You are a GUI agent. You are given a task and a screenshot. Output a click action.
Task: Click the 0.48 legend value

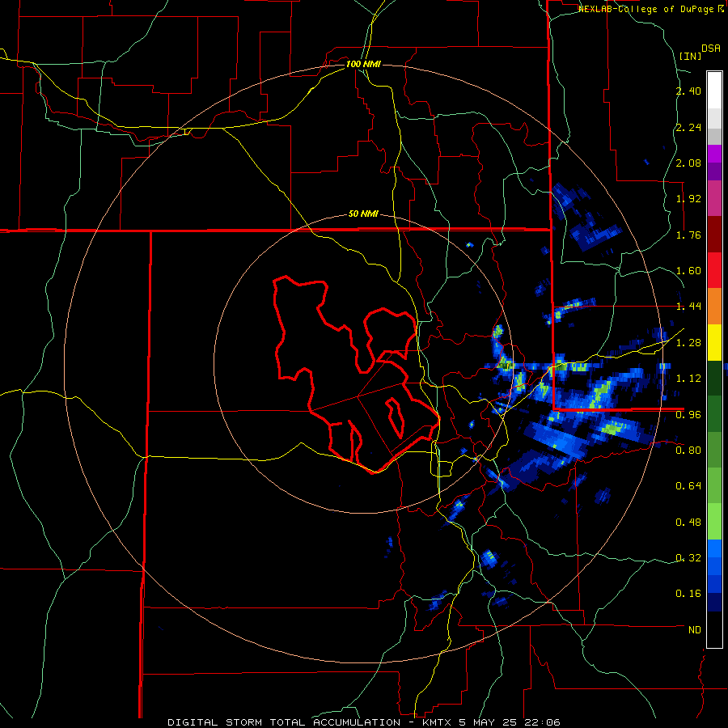[688, 523]
